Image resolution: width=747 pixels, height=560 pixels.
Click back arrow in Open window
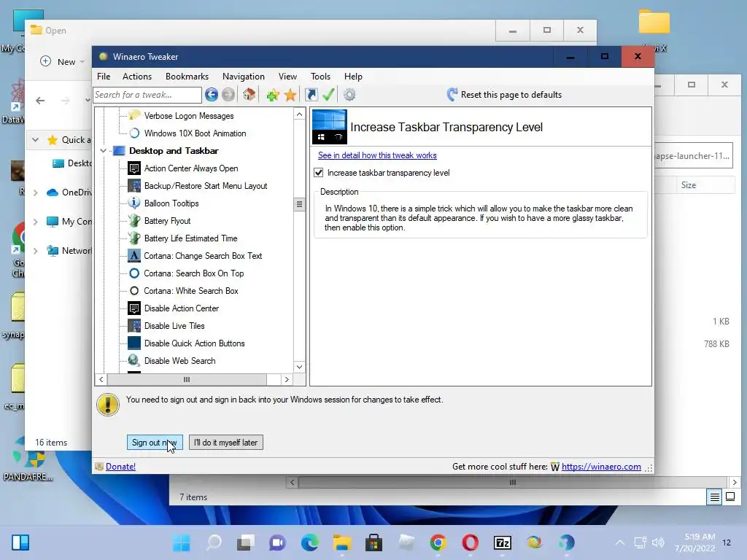[41, 101]
